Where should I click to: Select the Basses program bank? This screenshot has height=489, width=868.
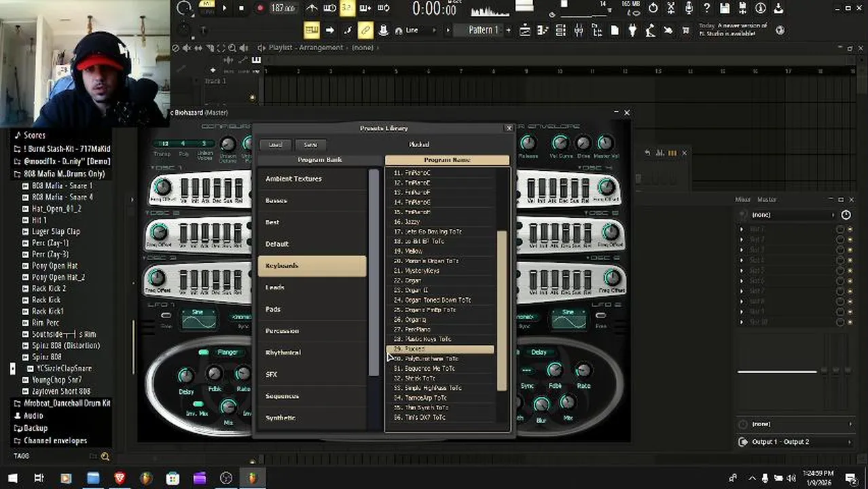click(x=312, y=200)
